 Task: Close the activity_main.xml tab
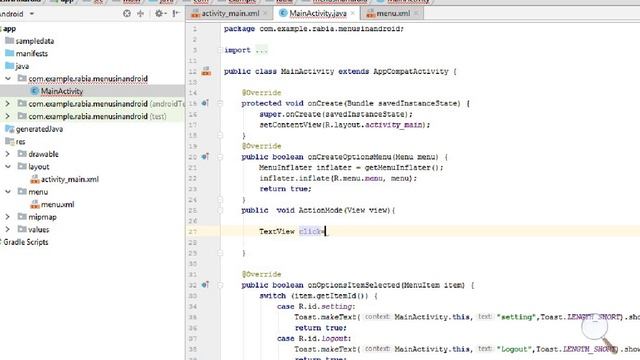coord(265,13)
